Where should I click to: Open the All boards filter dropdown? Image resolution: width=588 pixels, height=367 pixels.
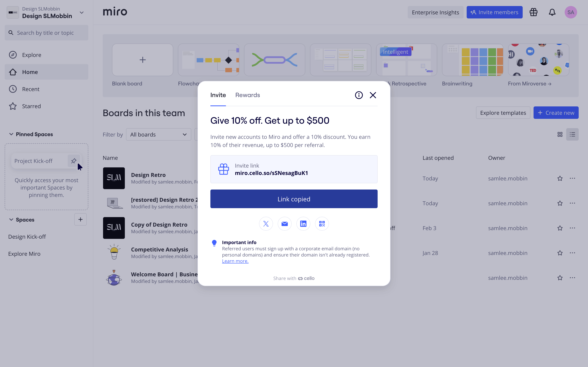tap(158, 134)
